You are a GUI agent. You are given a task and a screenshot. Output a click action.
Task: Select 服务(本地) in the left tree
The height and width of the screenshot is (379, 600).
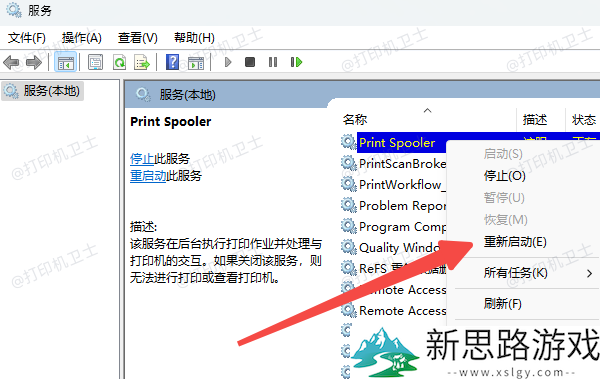42,91
